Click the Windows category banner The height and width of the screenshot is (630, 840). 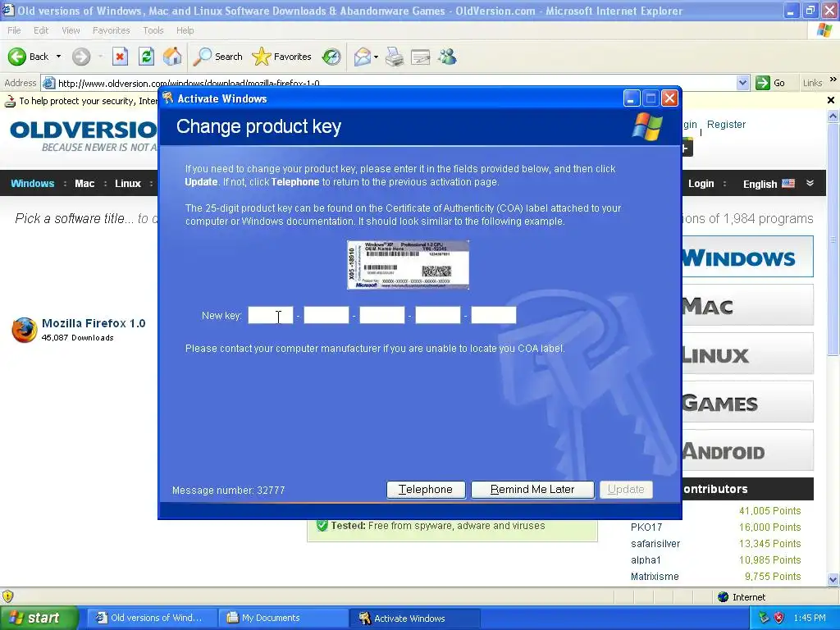pos(747,257)
